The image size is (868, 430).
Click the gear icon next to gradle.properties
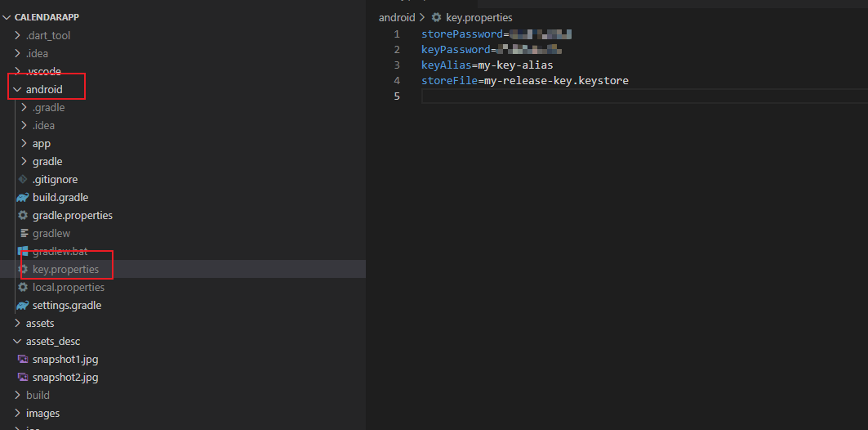point(23,216)
